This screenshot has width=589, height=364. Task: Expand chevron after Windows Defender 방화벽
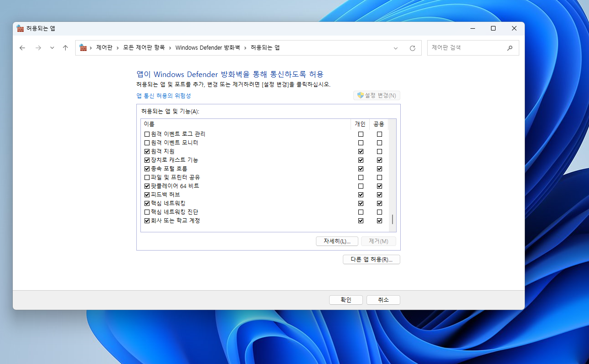coord(245,47)
